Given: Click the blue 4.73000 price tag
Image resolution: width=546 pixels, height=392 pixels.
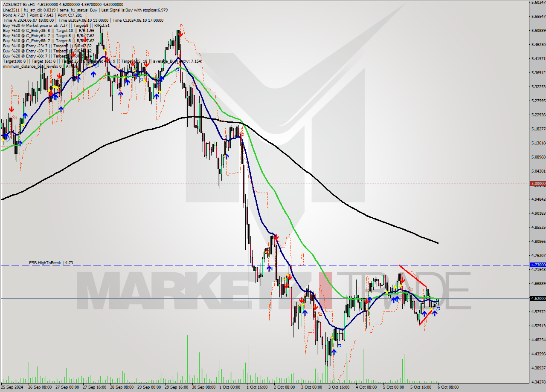Looking at the screenshot, I should [x=537, y=265].
